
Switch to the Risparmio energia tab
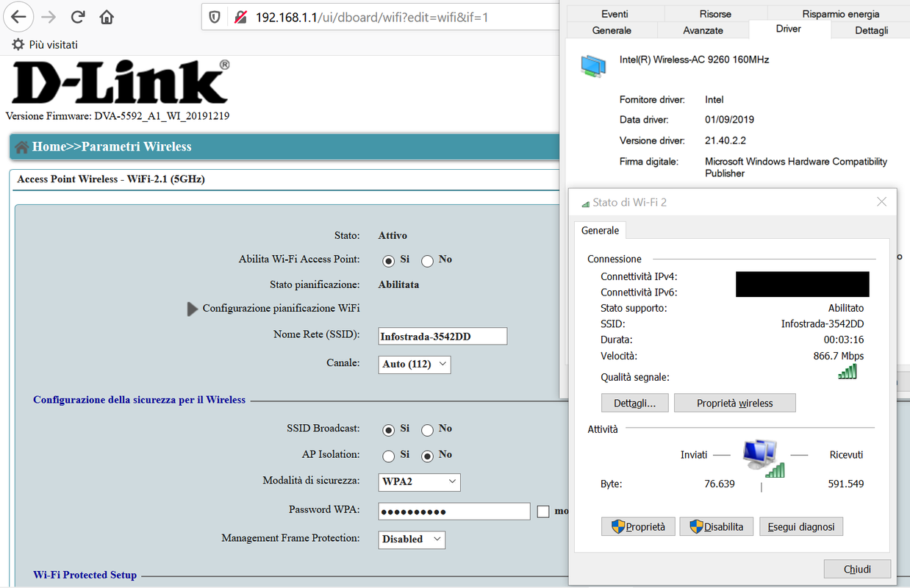click(x=841, y=14)
